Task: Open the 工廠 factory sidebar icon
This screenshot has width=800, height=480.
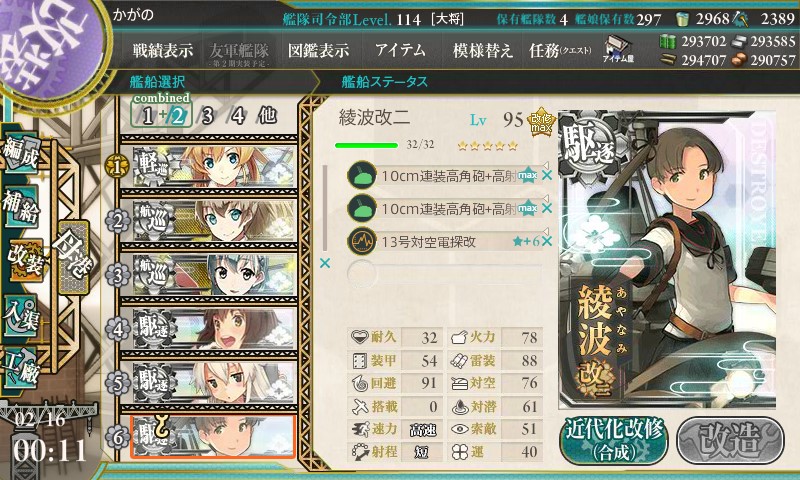Action: pyautogui.click(x=21, y=367)
